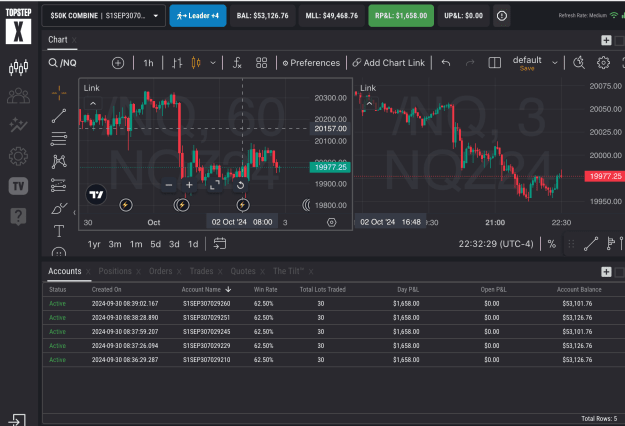The width and height of the screenshot is (625, 426).
Task: Select the Accounts tab
Action: 65,271
